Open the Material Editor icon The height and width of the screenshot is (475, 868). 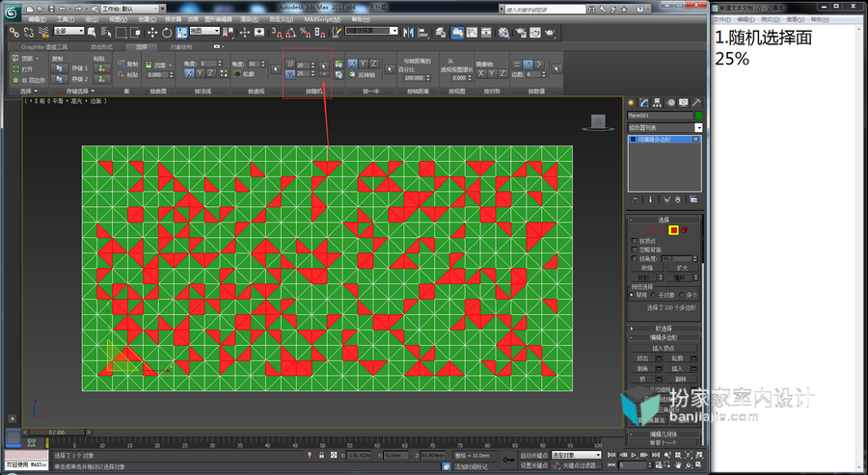click(x=502, y=32)
